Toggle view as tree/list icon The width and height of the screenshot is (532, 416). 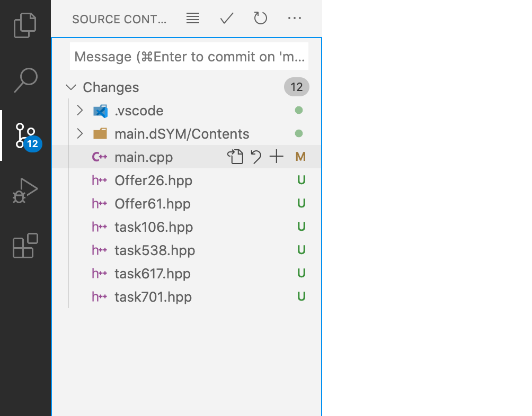click(x=193, y=19)
